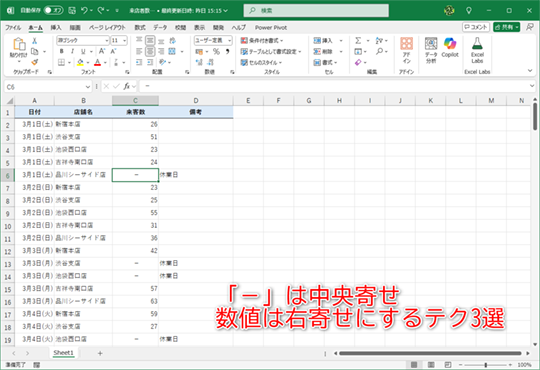540x370 pixels.
Task: Click the Merge and Center icon
Action: pyautogui.click(x=172, y=51)
